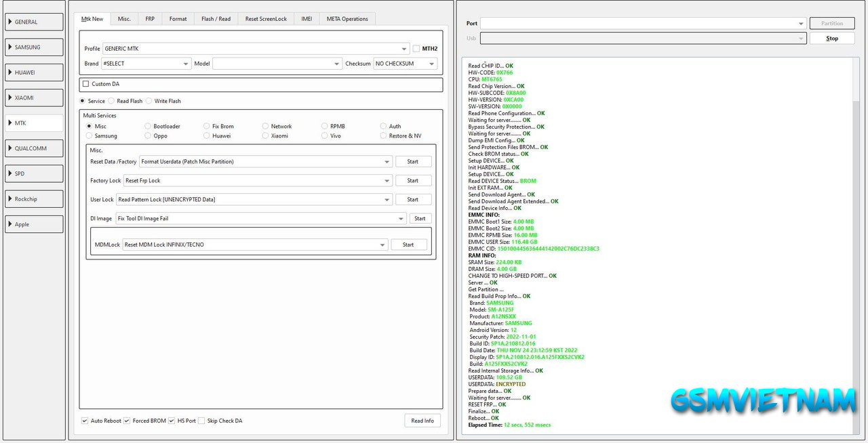Switch to the Reset ScreenLock tab

(267, 19)
